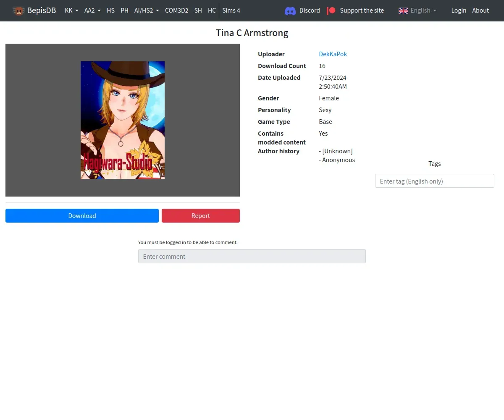Go to the HS section
Screen dimensions: 504x420
click(110, 10)
